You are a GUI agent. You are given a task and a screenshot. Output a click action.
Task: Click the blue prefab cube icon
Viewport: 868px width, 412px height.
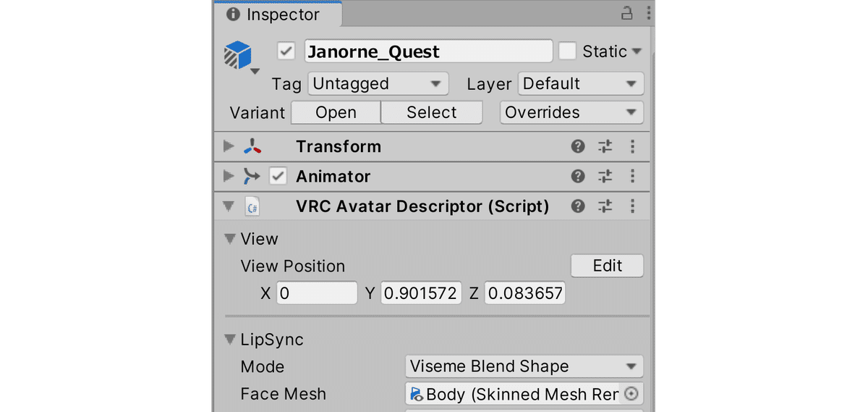pyautogui.click(x=238, y=55)
